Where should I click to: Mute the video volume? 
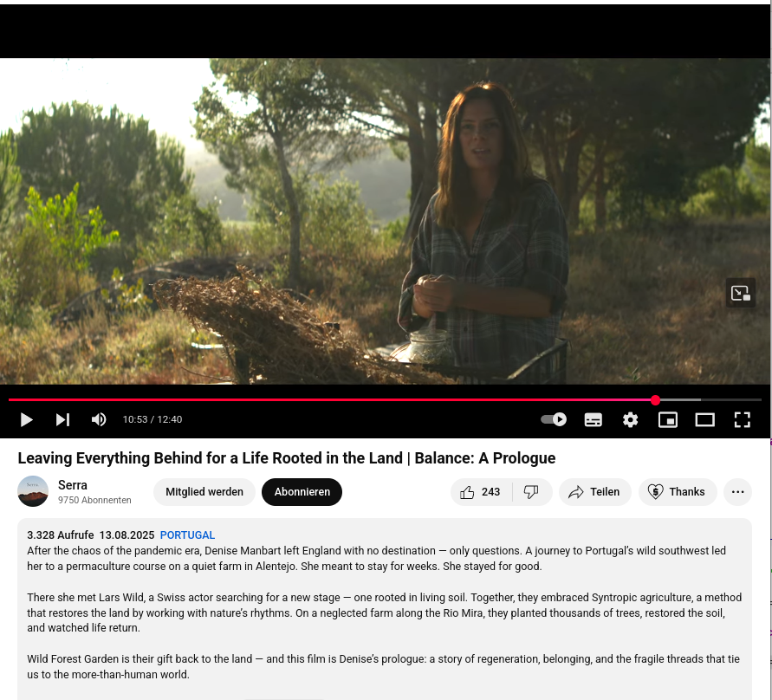99,419
